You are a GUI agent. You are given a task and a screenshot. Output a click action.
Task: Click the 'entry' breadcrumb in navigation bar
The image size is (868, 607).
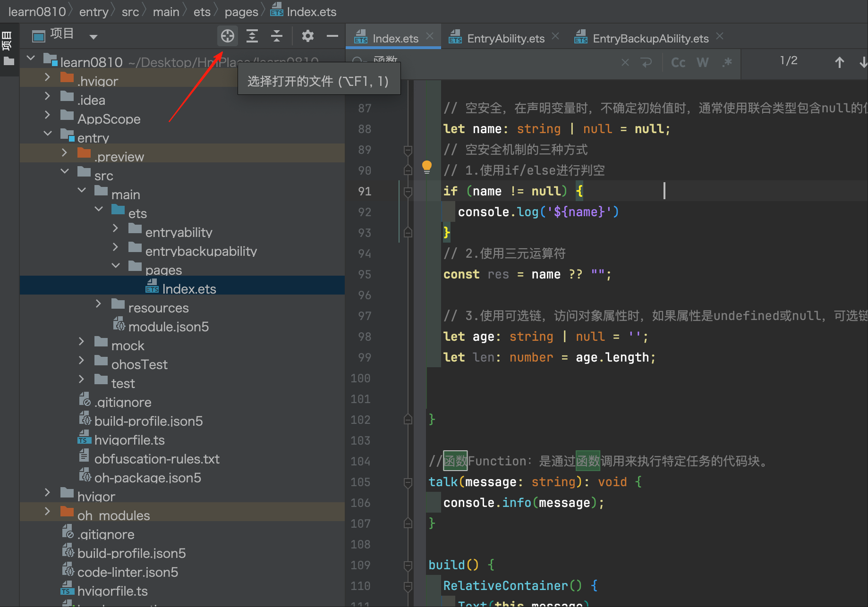click(94, 11)
